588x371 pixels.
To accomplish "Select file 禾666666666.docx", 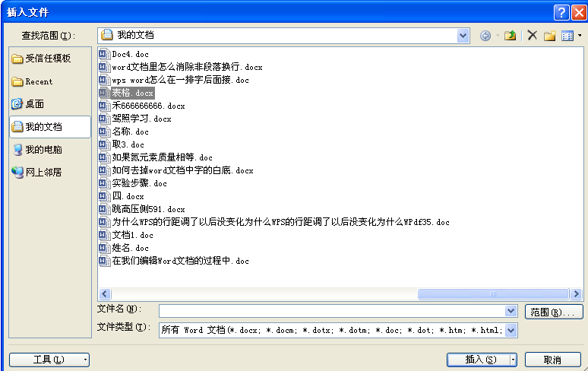I will (148, 106).
